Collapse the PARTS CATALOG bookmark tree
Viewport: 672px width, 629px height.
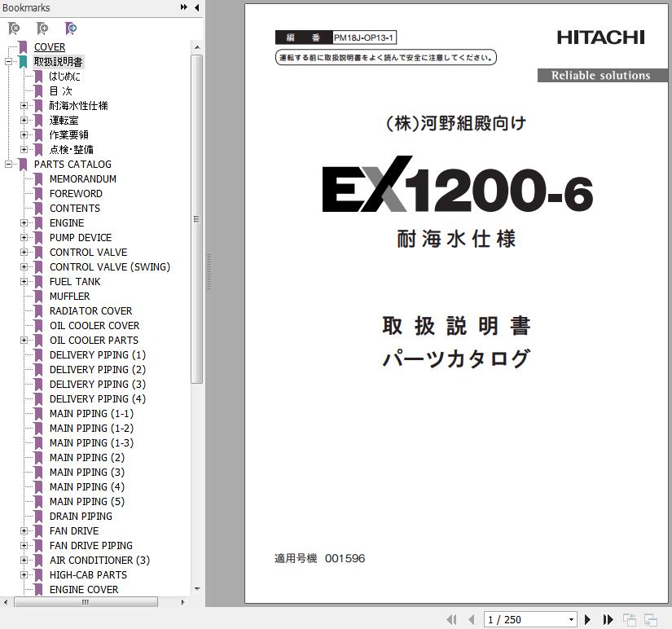[8, 165]
